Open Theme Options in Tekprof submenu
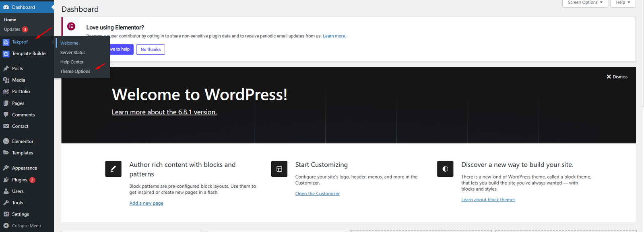 point(75,72)
